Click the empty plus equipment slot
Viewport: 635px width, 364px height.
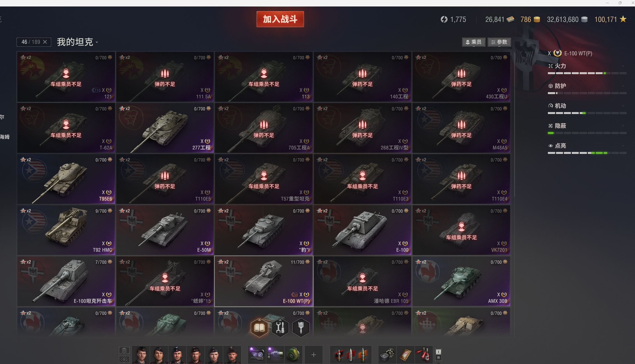pos(314,355)
